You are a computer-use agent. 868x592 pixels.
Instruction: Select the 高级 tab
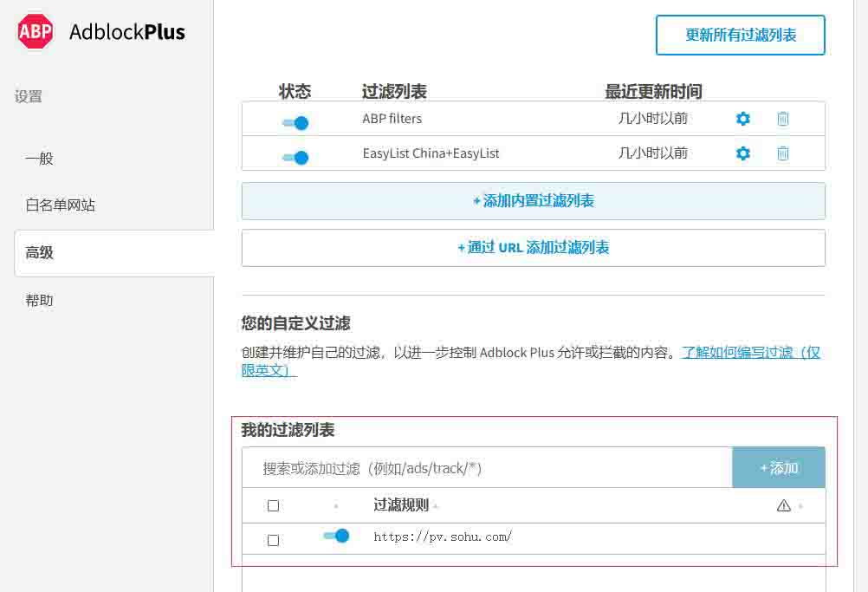click(114, 253)
